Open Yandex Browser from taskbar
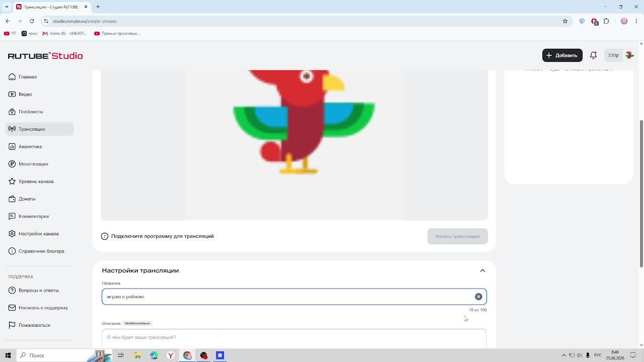 pos(171,355)
